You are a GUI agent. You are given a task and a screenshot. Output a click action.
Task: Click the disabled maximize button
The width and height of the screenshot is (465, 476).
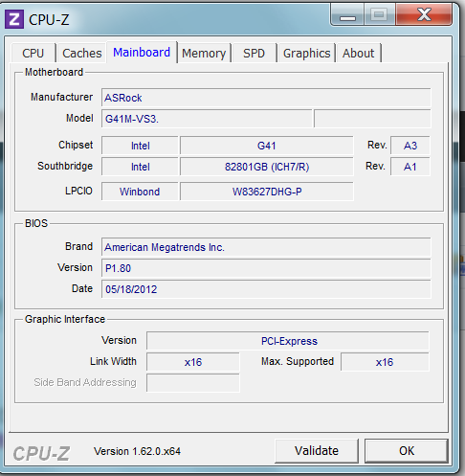[x=379, y=14]
